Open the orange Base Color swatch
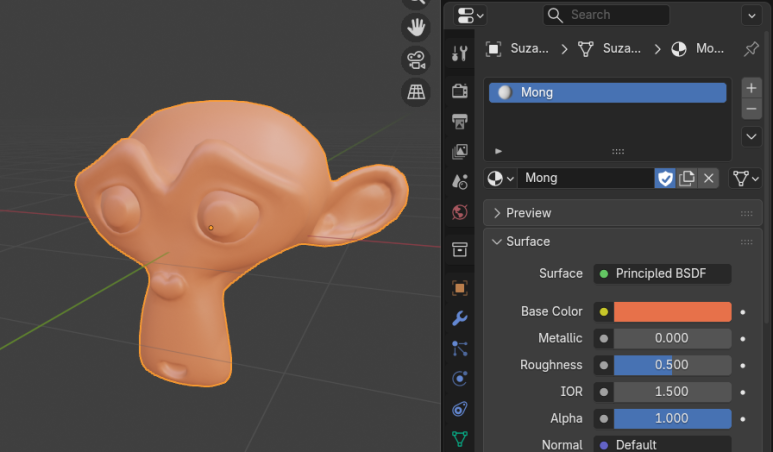The image size is (773, 452). 672,312
